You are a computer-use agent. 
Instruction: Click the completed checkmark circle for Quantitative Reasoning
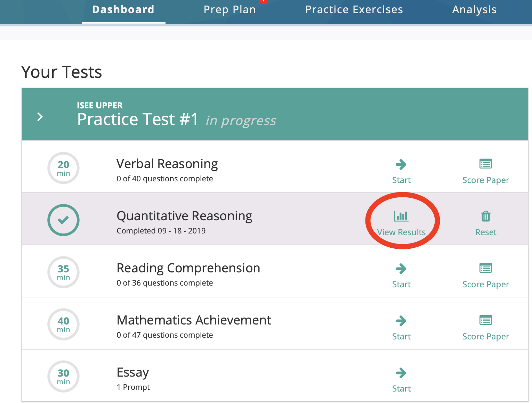click(x=63, y=220)
